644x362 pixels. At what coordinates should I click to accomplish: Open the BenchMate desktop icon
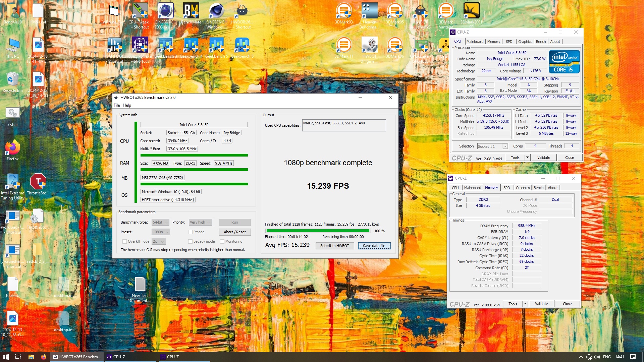point(191,13)
